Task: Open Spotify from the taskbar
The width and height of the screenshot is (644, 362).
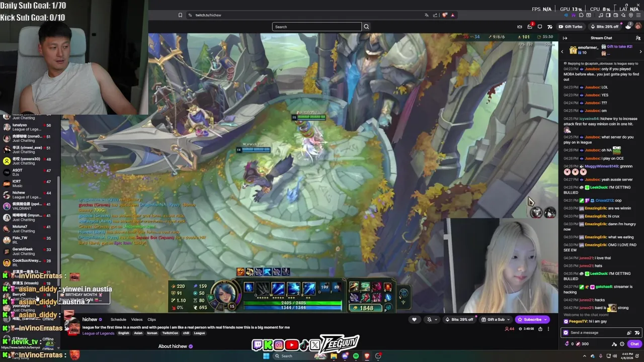Action: (x=356, y=356)
